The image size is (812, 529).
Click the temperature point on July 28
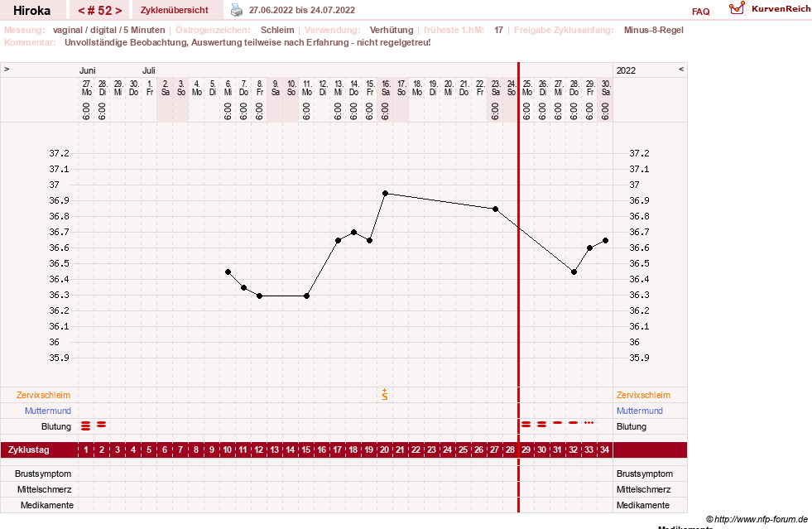click(574, 272)
